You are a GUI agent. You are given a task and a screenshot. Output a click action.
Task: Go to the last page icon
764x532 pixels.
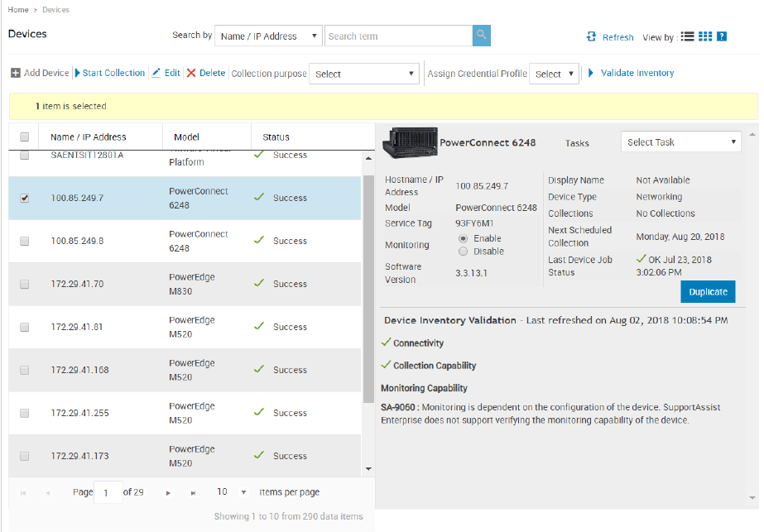point(193,493)
